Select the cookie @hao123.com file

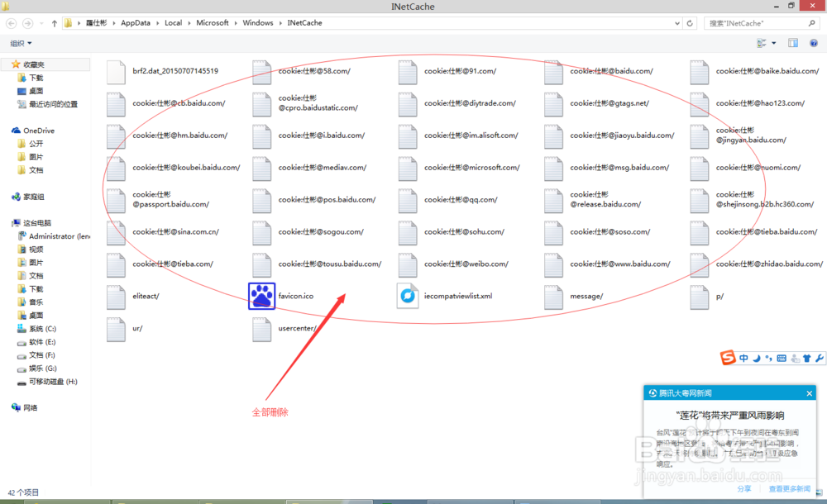748,104
